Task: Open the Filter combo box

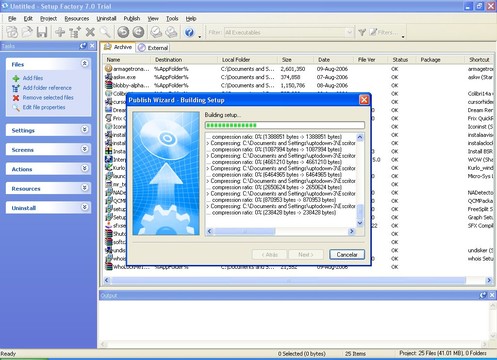Action: [349, 32]
